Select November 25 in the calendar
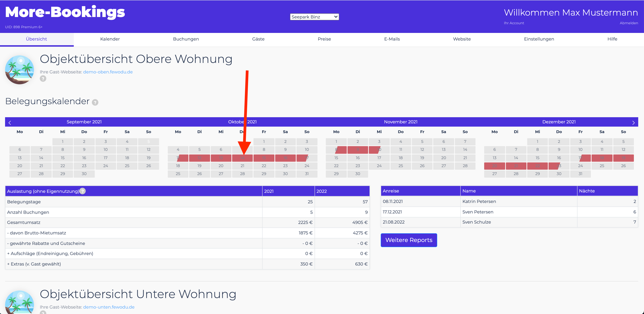644x314 pixels. point(401,166)
